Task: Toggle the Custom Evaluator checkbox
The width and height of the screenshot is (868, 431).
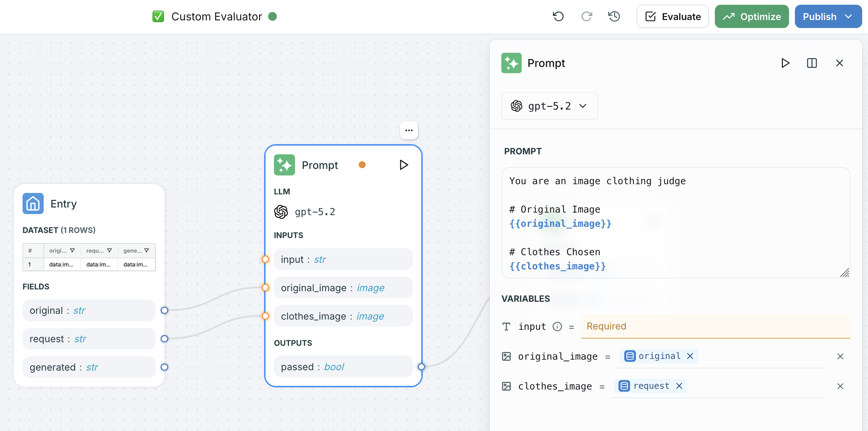Action: click(x=158, y=16)
